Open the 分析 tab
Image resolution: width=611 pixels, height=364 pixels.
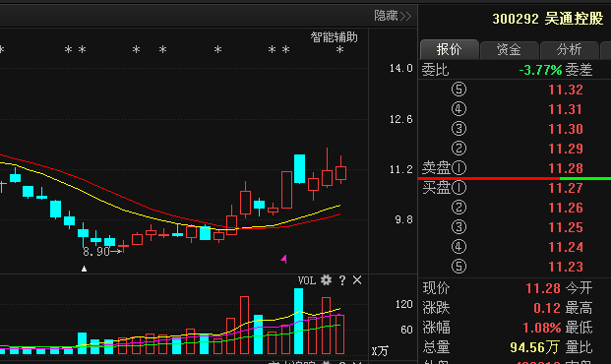[x=570, y=50]
